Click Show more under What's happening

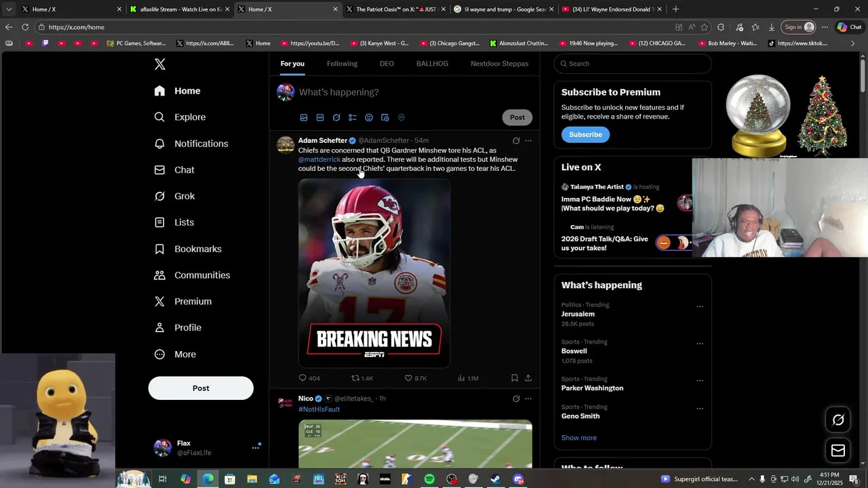(x=579, y=438)
